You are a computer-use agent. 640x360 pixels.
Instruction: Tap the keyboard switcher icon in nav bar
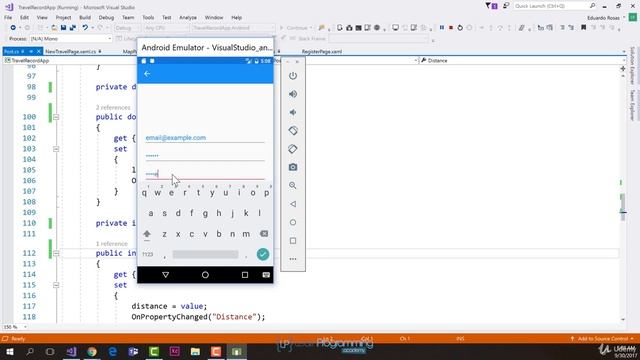266,275
